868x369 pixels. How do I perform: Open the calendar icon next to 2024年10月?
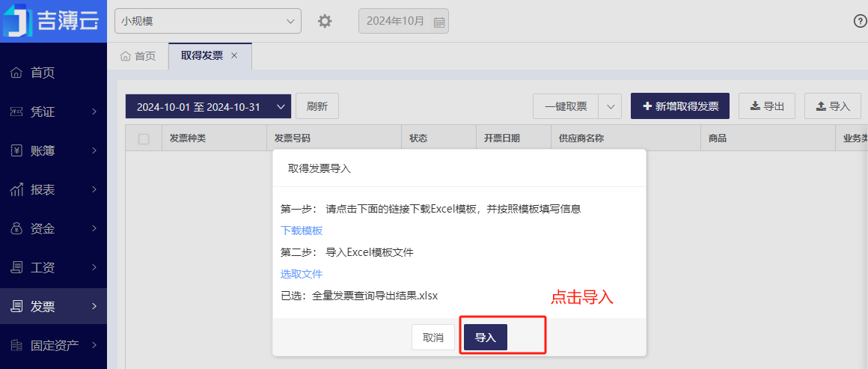click(x=439, y=22)
